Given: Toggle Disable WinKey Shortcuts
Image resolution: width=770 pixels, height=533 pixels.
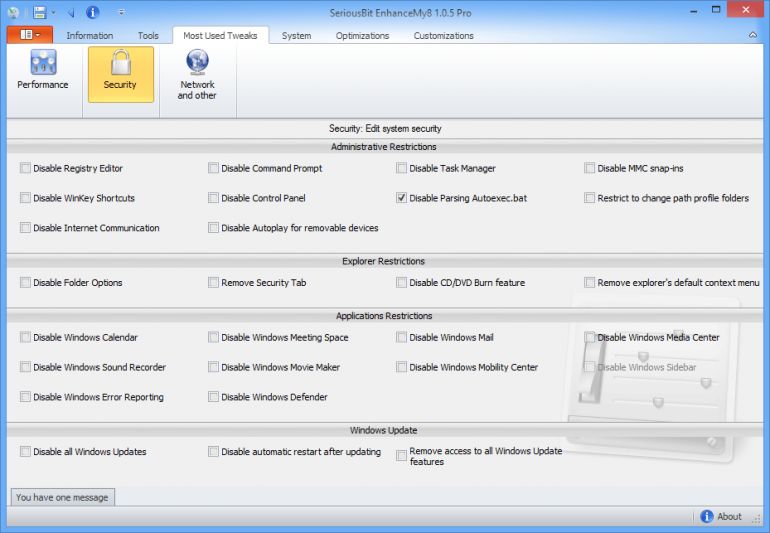Looking at the screenshot, I should [25, 197].
